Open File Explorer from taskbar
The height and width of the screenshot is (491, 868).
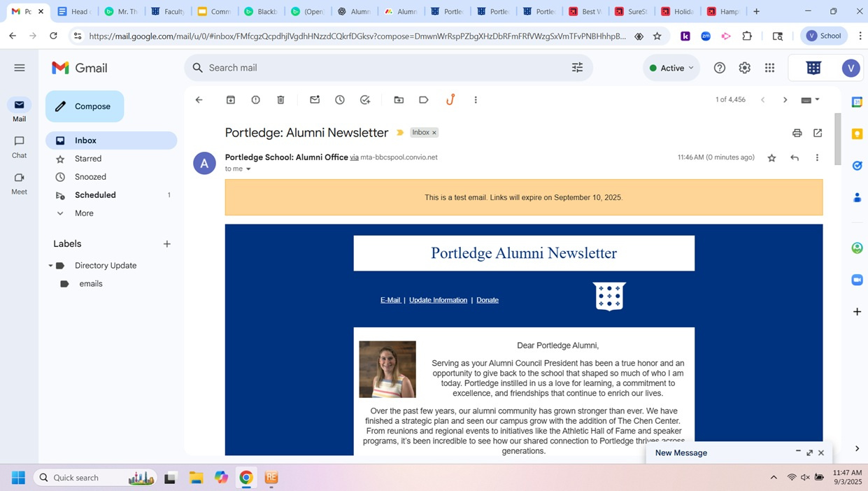coord(196,478)
